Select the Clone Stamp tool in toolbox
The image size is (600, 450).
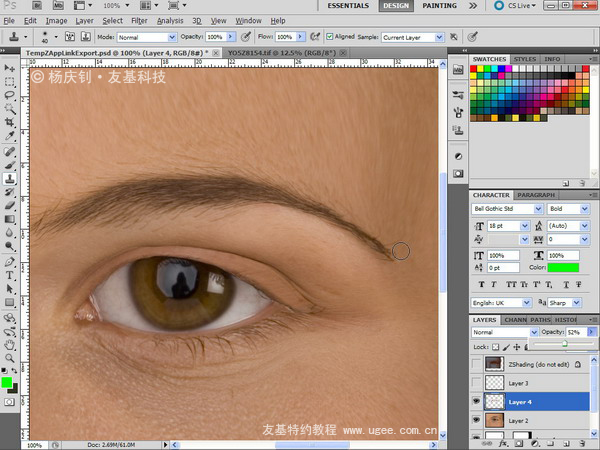tap(9, 178)
